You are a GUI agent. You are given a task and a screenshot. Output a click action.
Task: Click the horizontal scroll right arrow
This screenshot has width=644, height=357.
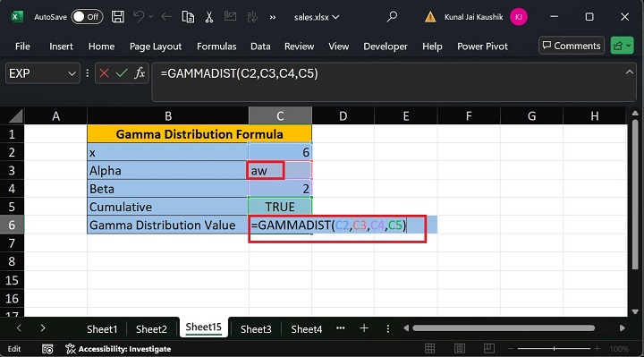click(623, 328)
